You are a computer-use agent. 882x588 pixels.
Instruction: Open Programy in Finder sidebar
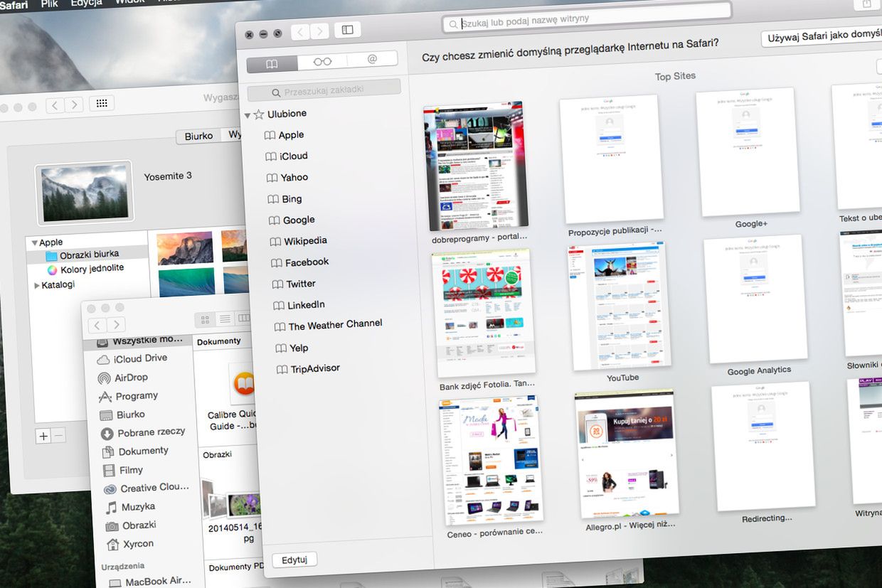pyautogui.click(x=128, y=396)
